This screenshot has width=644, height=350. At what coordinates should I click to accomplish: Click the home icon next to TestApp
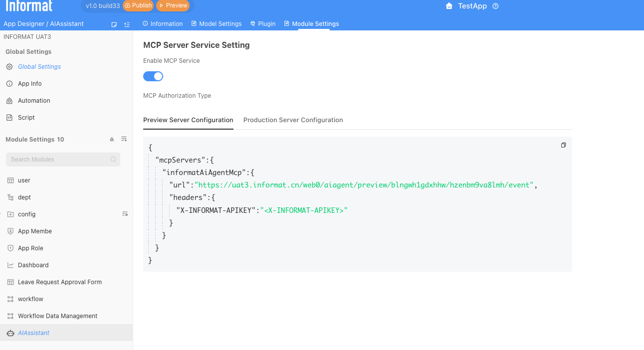tap(449, 6)
